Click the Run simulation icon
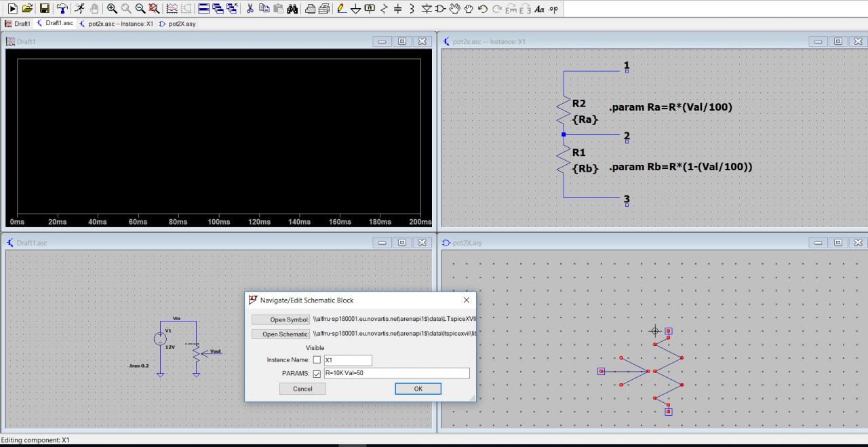The width and height of the screenshot is (868, 447). (12, 9)
